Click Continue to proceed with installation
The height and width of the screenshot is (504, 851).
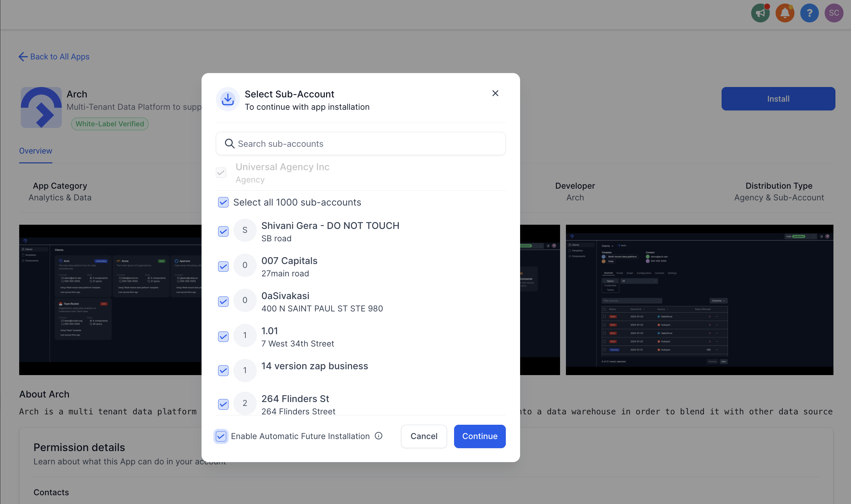click(480, 436)
